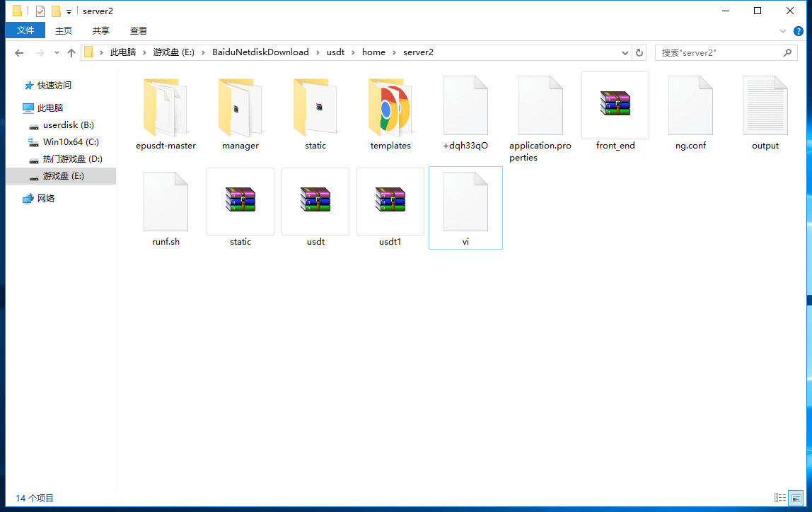Open the 文件 menu
Viewport: 812px width, 512px height.
tap(25, 30)
